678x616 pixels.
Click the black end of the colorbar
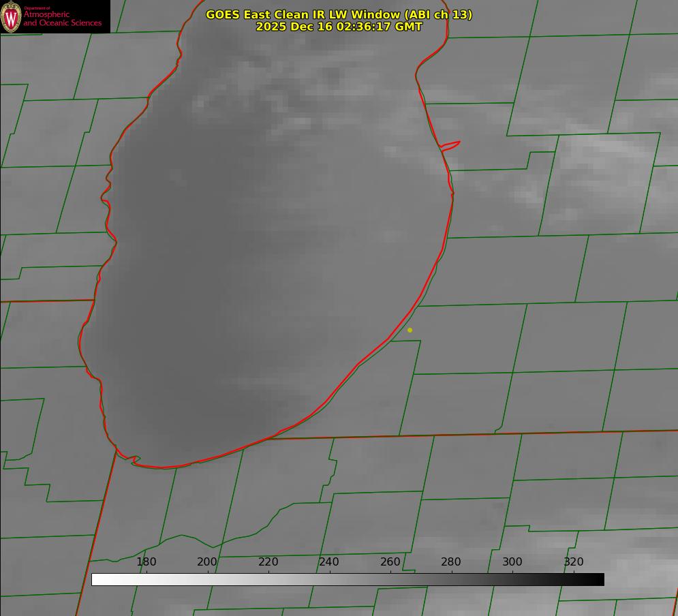(598, 579)
